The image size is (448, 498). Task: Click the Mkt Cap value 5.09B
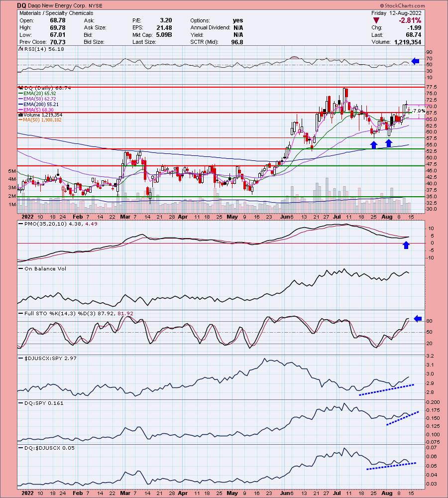164,35
